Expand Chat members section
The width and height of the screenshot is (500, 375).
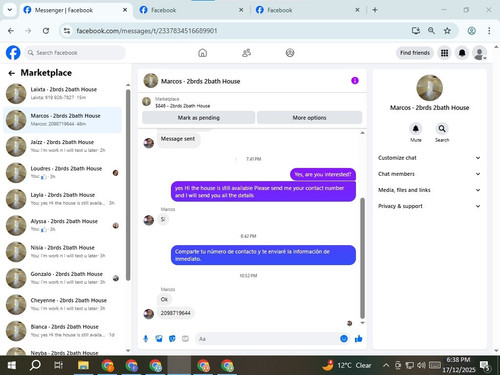click(x=429, y=174)
